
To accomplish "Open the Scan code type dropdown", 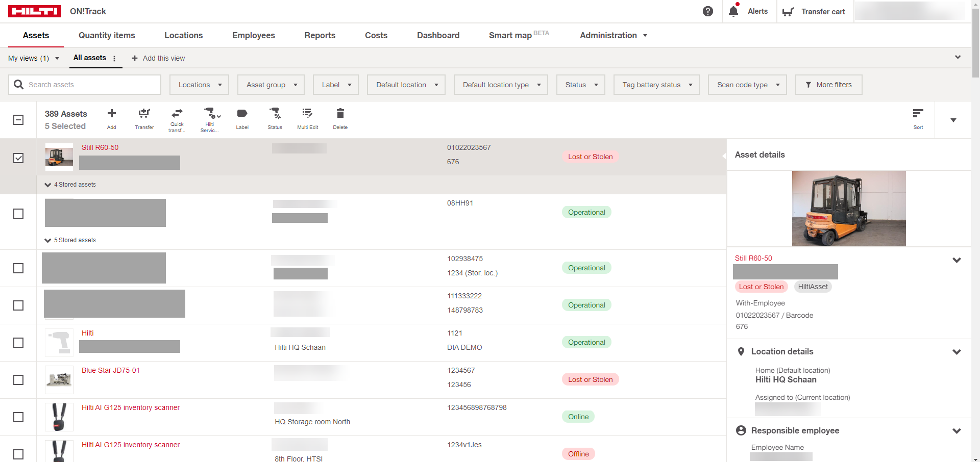I will (747, 85).
